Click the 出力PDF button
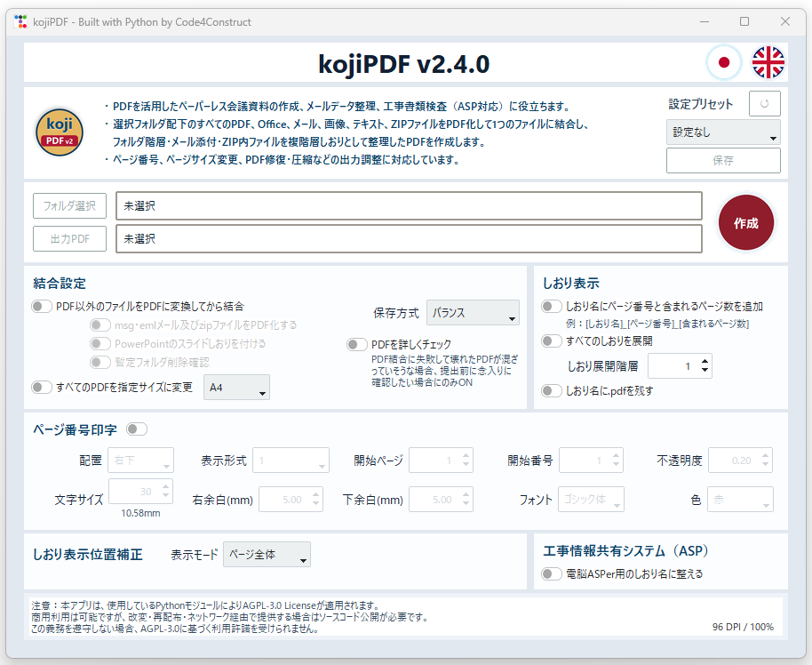 coord(70,239)
